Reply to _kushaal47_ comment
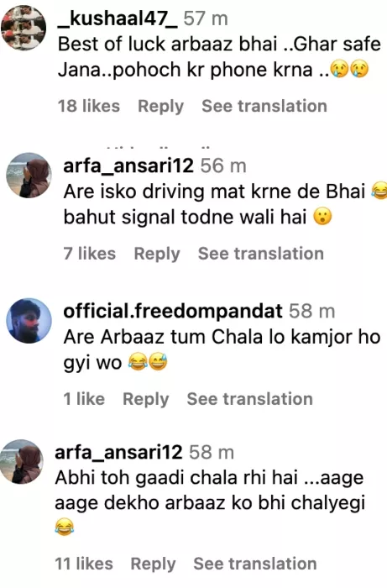387x588 pixels. click(x=160, y=106)
